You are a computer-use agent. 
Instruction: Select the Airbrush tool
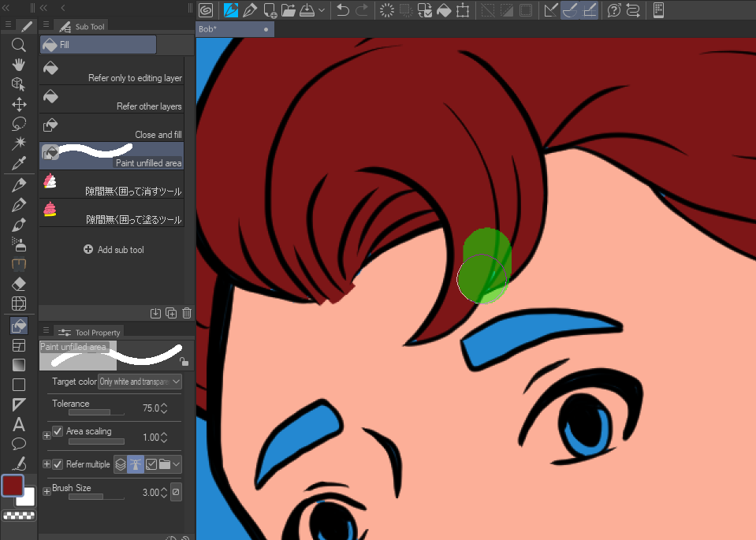pos(18,244)
